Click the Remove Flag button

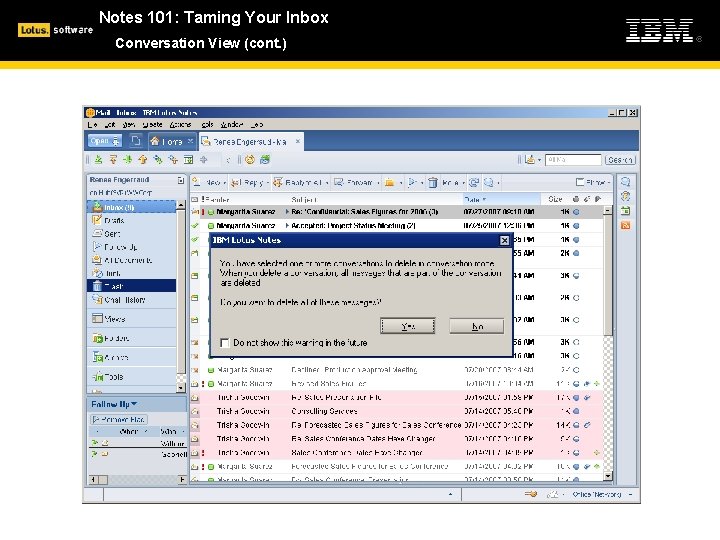pyautogui.click(x=118, y=419)
